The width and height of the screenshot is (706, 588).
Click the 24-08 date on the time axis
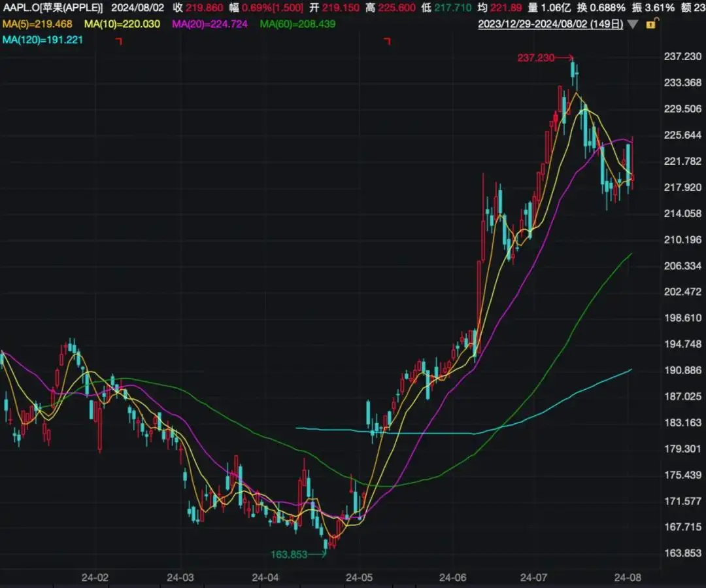click(x=628, y=578)
